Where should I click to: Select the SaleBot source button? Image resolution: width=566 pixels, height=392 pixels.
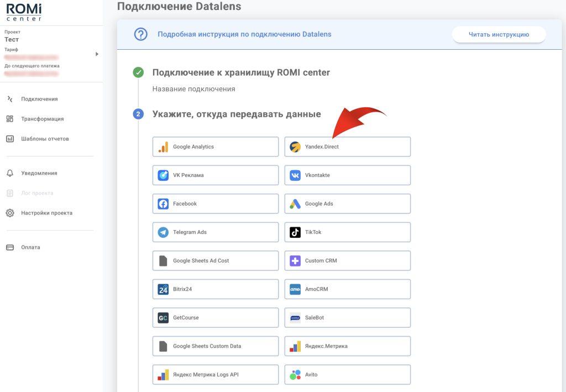point(348,318)
